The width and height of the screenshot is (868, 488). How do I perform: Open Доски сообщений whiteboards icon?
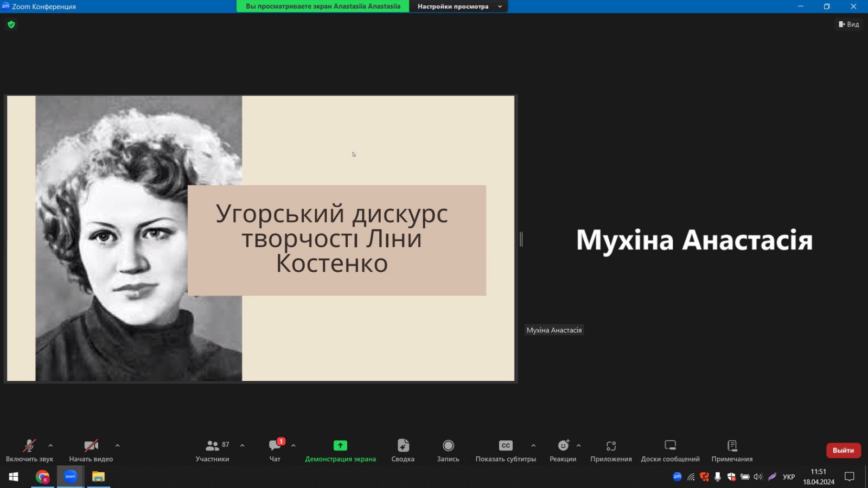tap(670, 446)
